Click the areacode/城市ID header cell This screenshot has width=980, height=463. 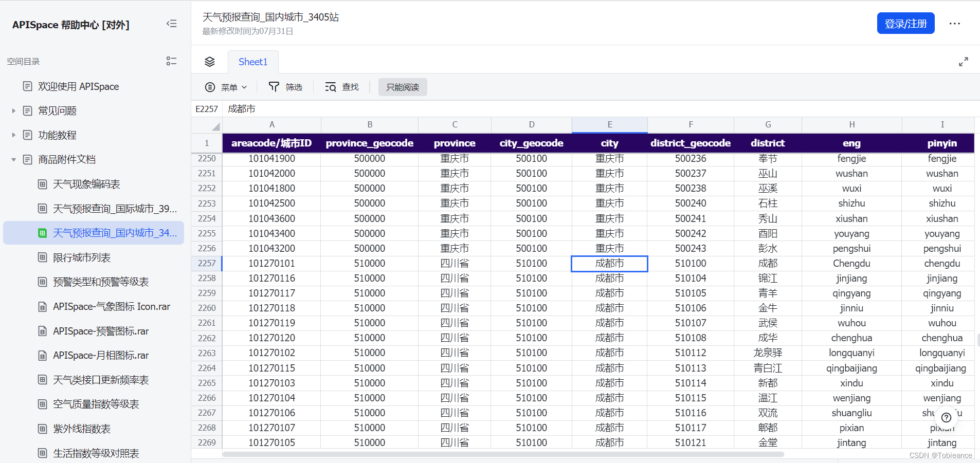click(x=271, y=143)
